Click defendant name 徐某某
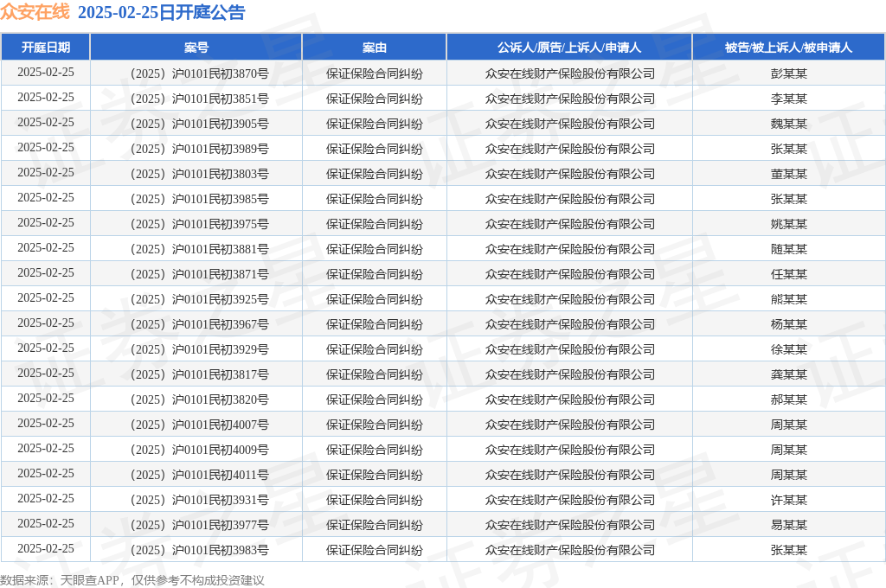The height and width of the screenshot is (588, 886). [x=789, y=349]
